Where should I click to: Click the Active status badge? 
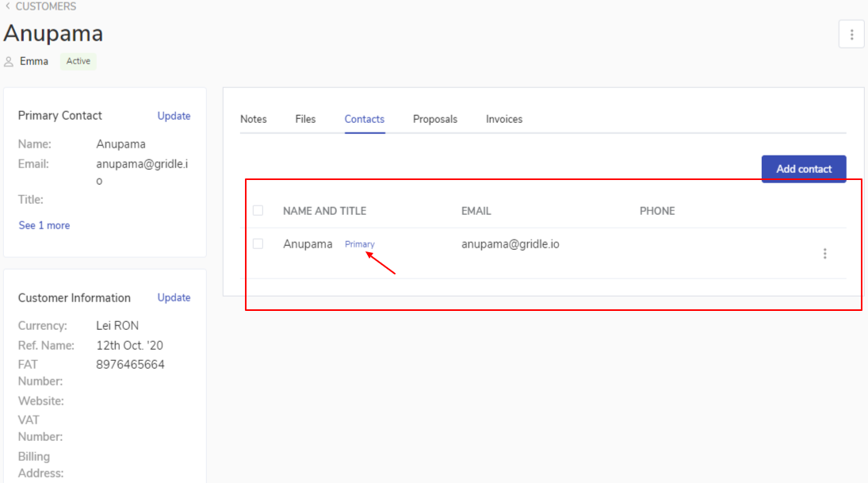[78, 61]
